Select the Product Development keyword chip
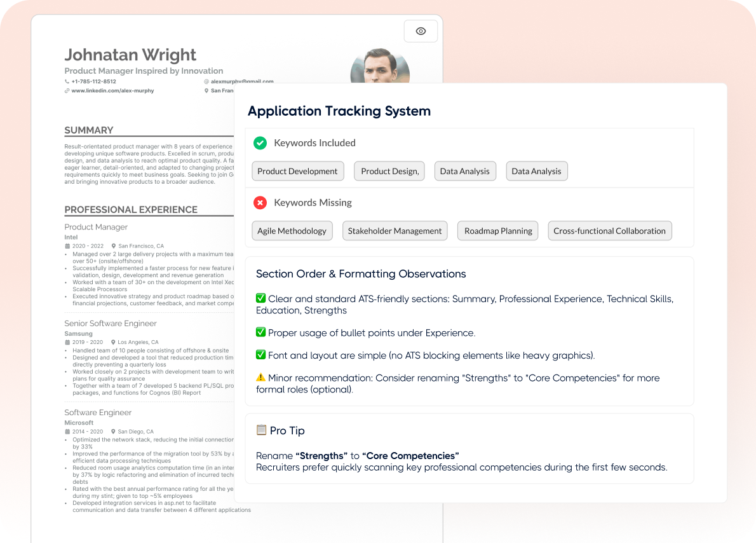The image size is (756, 543). point(297,171)
